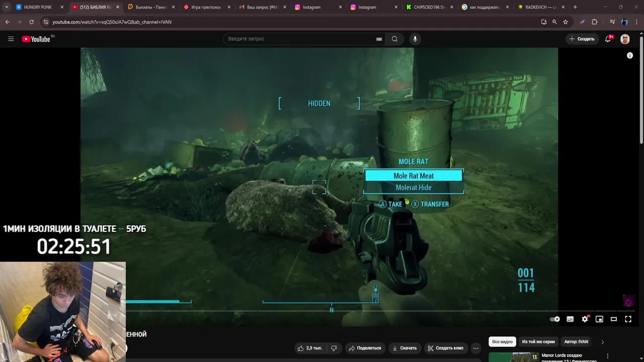
Task: Open the on-screen keyboard icon in search box
Action: point(379,39)
